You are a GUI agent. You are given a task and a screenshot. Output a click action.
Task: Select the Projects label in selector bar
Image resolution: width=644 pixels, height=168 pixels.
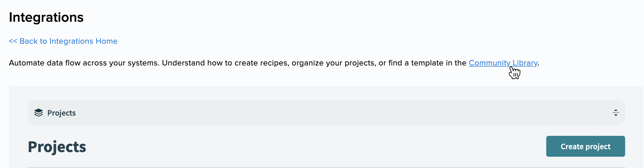[x=61, y=113]
